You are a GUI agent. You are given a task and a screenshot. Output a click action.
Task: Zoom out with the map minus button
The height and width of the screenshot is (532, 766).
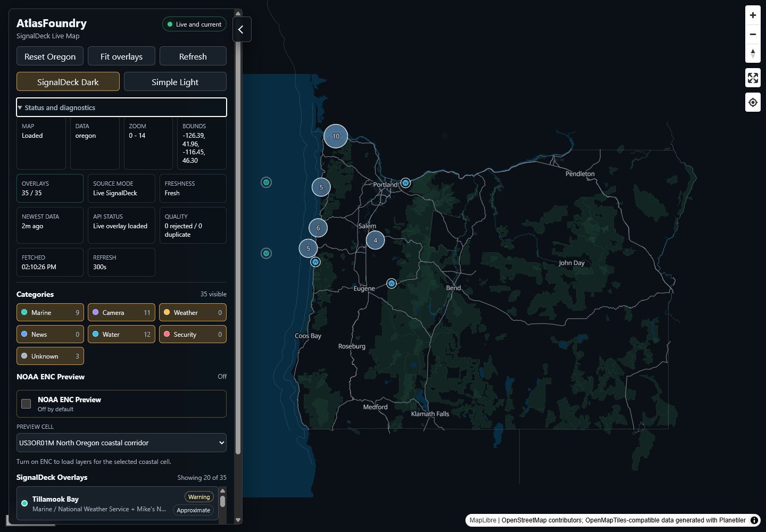[753, 35]
